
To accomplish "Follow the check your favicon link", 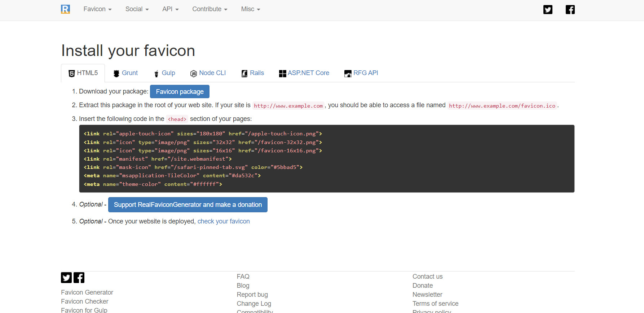I will tap(224, 221).
